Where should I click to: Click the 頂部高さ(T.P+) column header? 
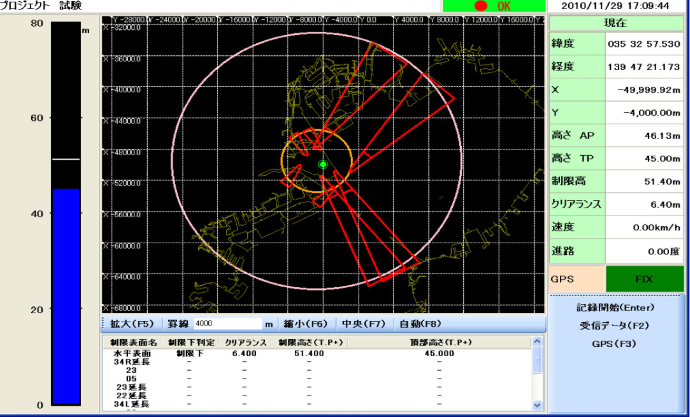coord(439,343)
